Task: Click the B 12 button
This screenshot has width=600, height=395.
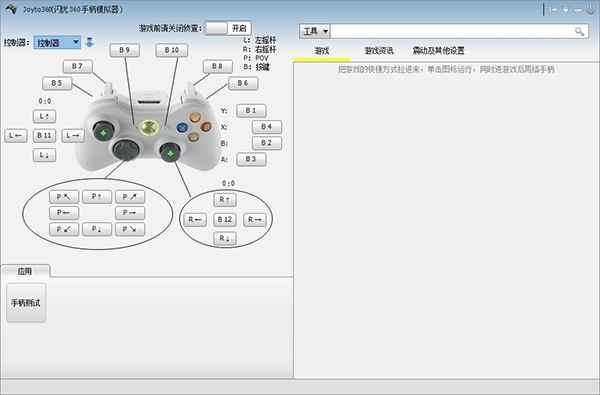Action: [x=225, y=219]
